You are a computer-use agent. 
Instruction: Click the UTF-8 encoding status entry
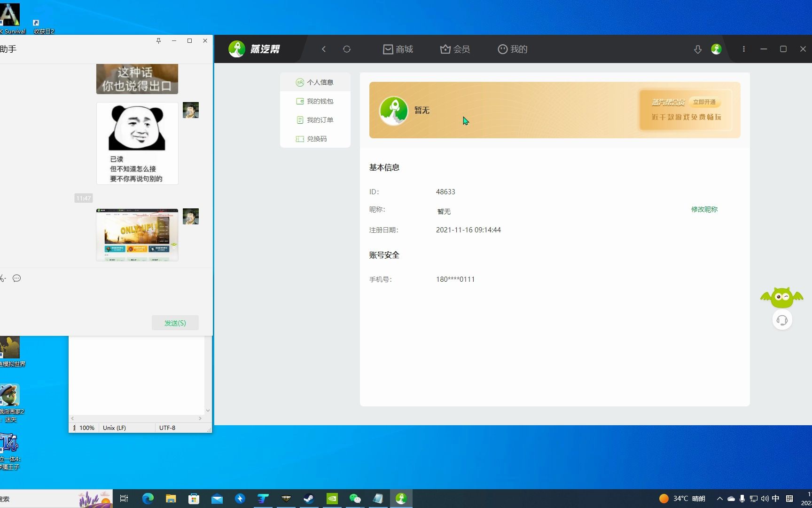coord(167,428)
